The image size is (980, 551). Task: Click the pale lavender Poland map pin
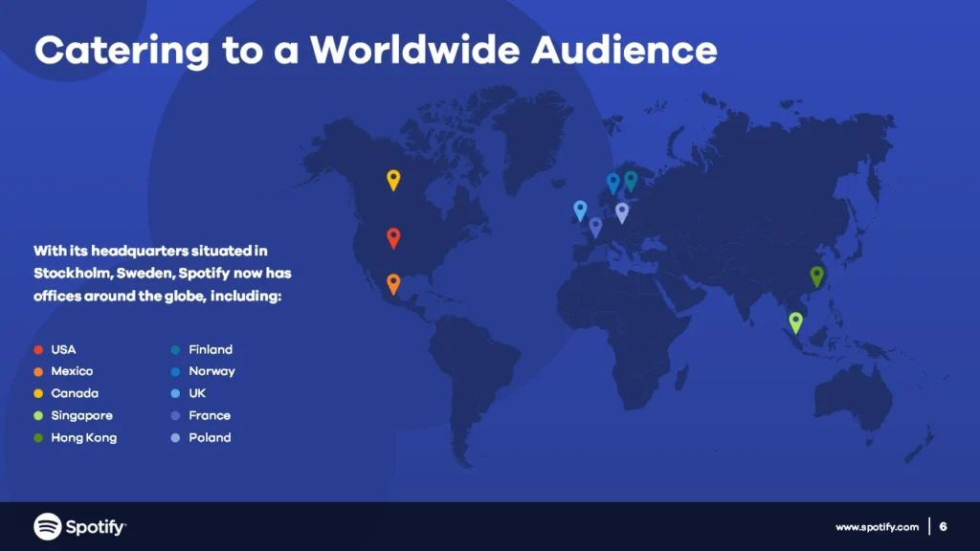(x=622, y=212)
